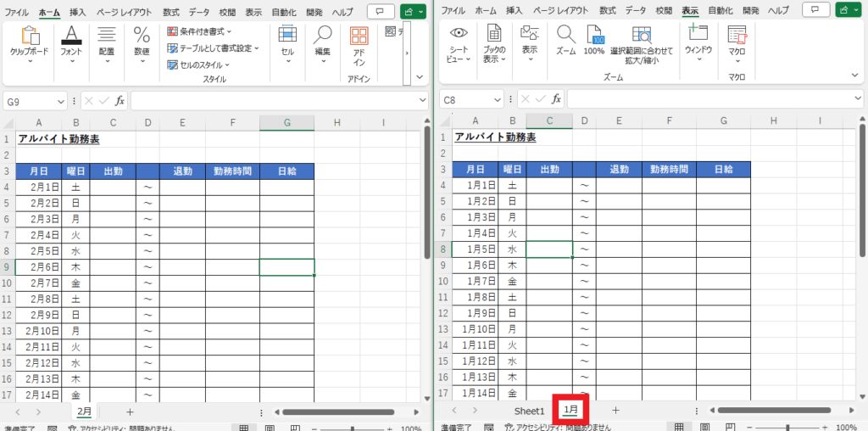Add new sheet in right window
Viewport: 868px width, 431px height.
click(615, 410)
